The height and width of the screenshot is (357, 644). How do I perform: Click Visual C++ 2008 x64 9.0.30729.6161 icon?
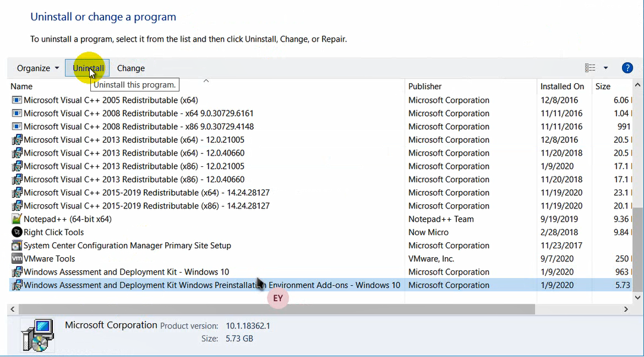[x=17, y=113]
